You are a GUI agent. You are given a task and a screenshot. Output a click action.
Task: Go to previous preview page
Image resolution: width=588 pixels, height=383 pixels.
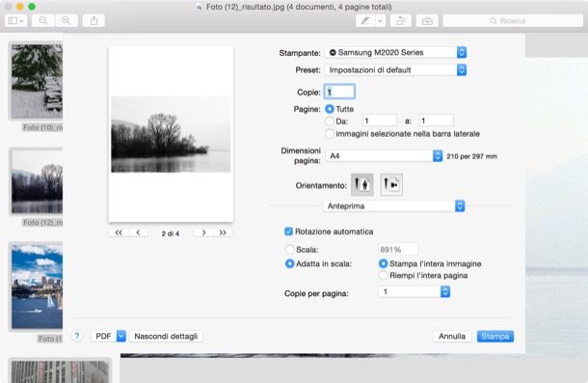(x=138, y=233)
